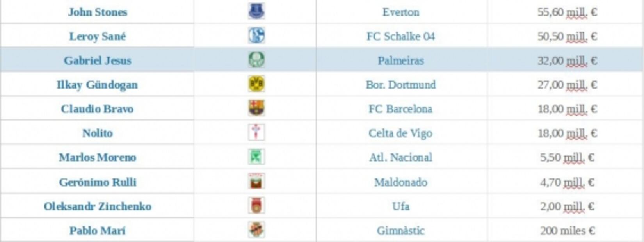Viewport: 644px width, 242px height.
Task: Click the Atl. Nacional crest icon
Action: point(256,157)
